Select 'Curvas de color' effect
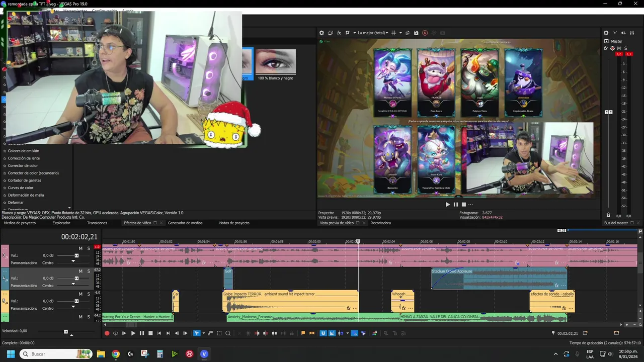The width and height of the screenshot is (644, 362). point(21,188)
